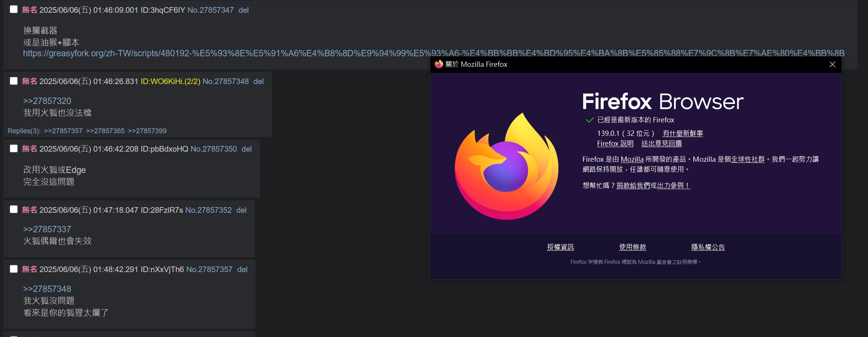Click del on post No.27857350
Viewport: 868px width, 337px height.
(x=246, y=149)
